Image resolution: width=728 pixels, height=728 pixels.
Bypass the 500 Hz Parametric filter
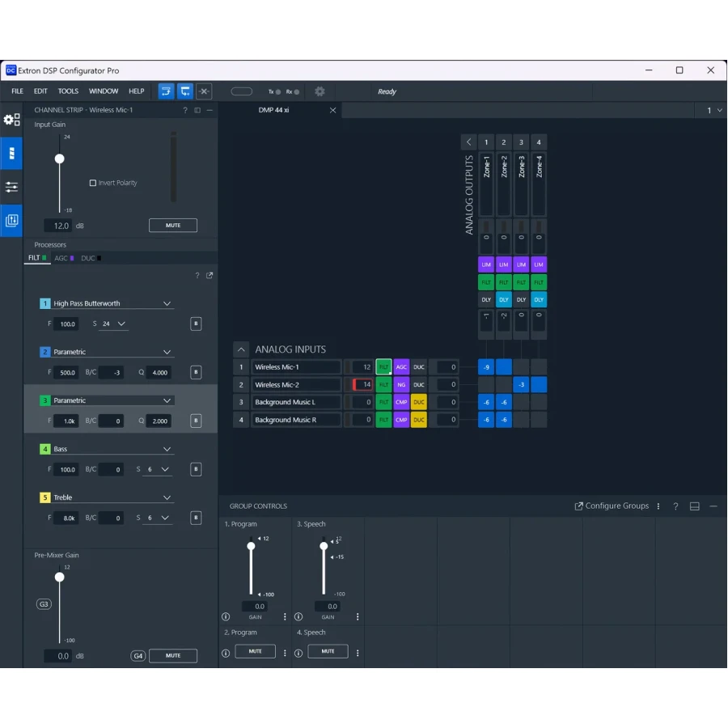coord(196,372)
